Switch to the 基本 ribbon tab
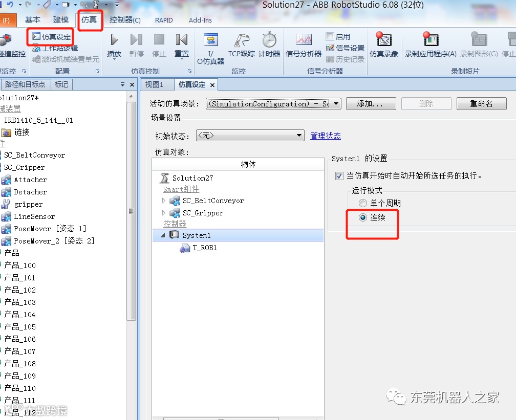The width and height of the screenshot is (516, 420). pos(33,20)
